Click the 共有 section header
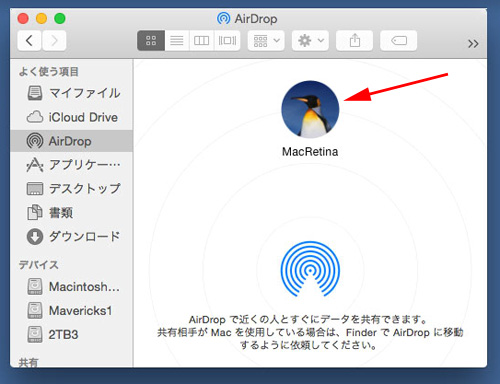The width and height of the screenshot is (500, 384). (x=29, y=362)
